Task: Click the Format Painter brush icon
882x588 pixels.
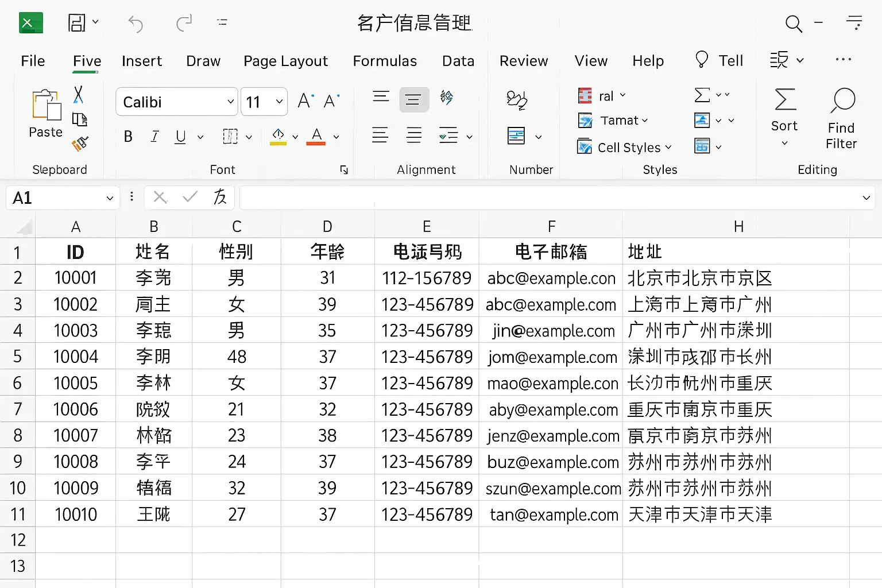Action: [x=80, y=144]
